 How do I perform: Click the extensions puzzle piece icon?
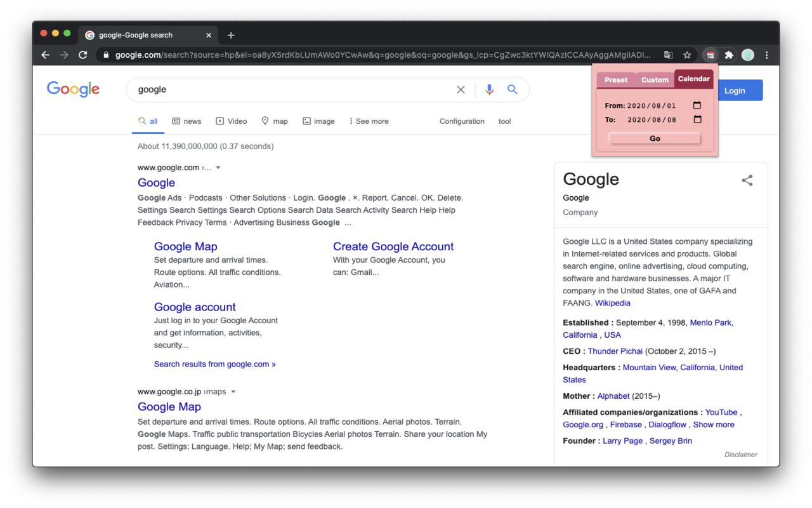(729, 55)
